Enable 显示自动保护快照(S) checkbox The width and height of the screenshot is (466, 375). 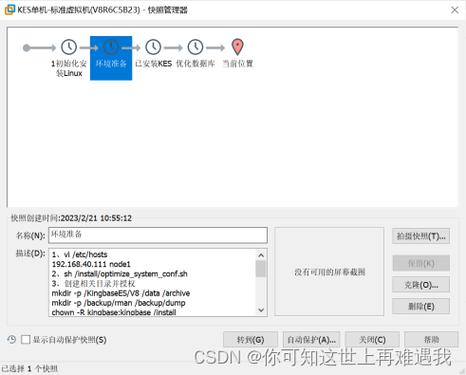coord(26,340)
